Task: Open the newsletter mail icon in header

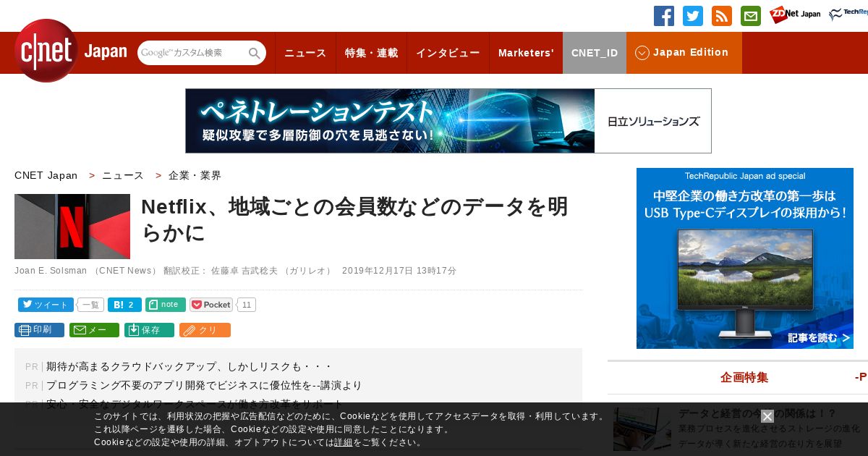Action: pos(751,16)
